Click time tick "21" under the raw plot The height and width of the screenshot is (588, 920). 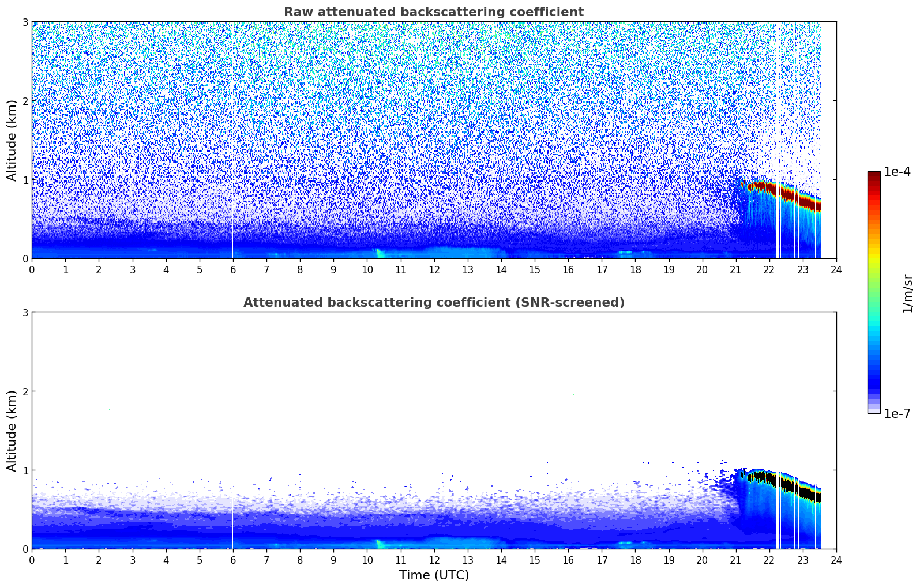(735, 269)
